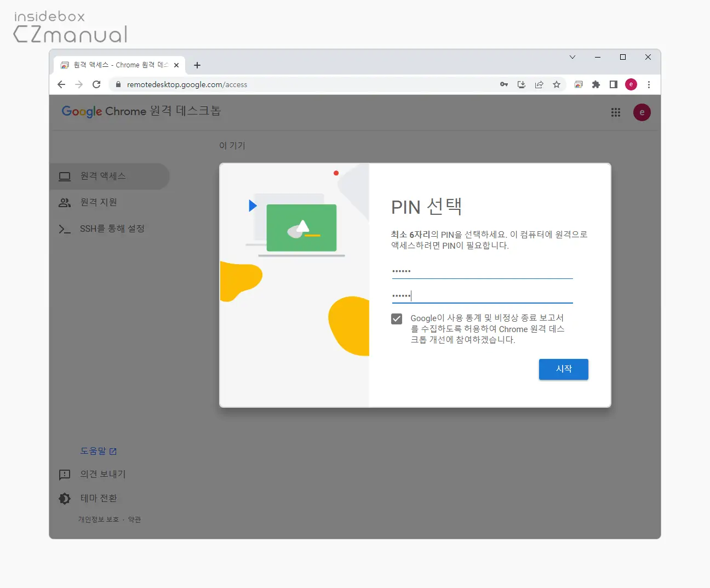710x588 pixels.
Task: Open the Google apps grid
Action: [x=616, y=112]
